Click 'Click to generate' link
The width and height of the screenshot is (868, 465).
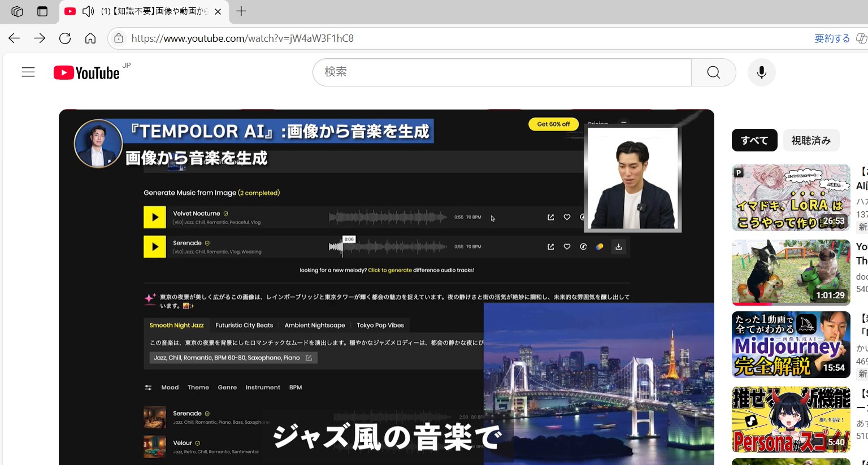click(x=390, y=270)
